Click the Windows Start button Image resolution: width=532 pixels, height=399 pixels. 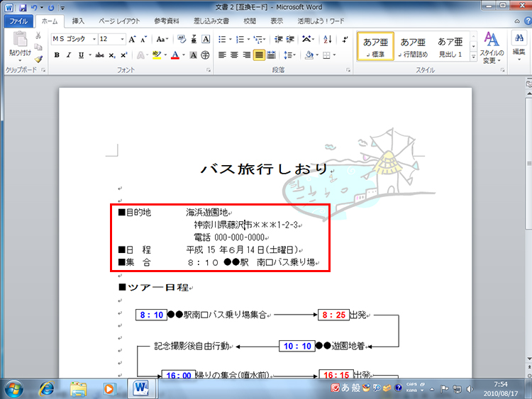(14, 389)
